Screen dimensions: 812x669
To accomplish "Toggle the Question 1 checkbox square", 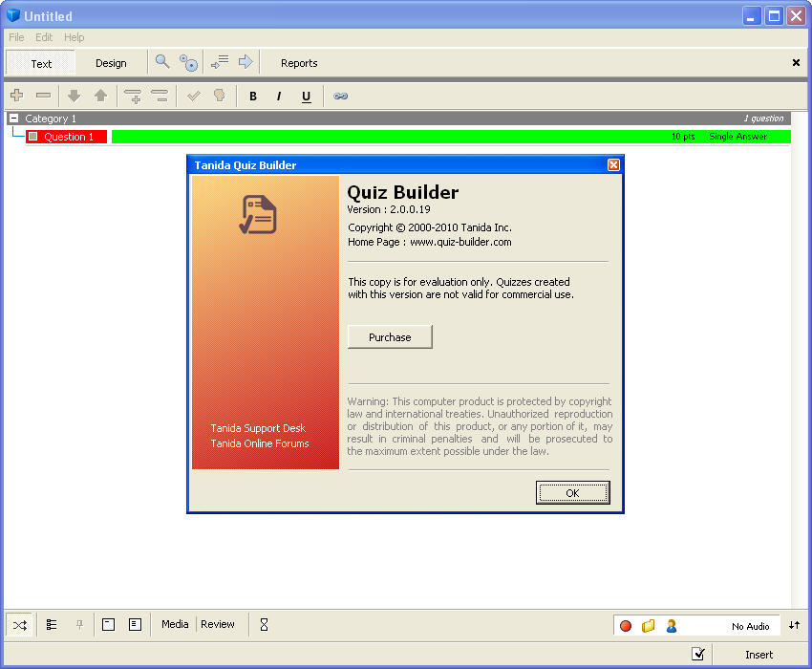I will [33, 137].
